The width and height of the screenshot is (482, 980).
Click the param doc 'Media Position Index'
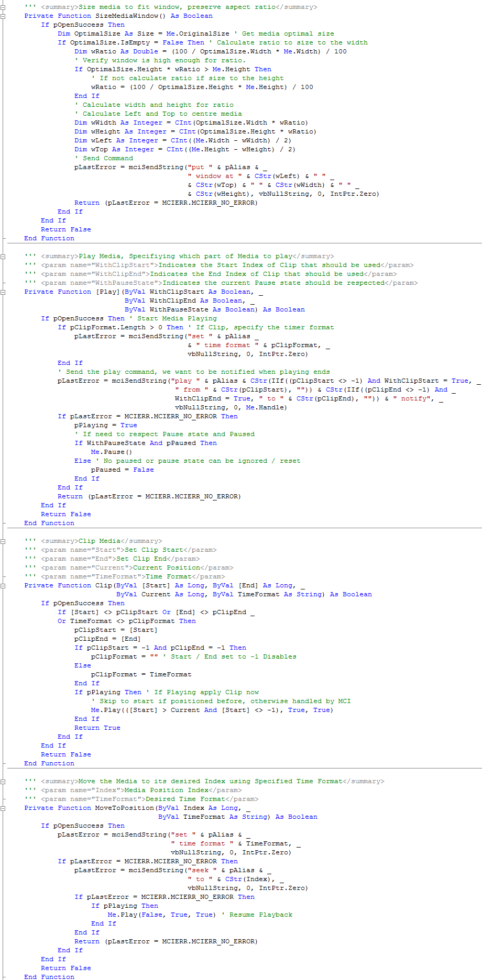point(167,790)
